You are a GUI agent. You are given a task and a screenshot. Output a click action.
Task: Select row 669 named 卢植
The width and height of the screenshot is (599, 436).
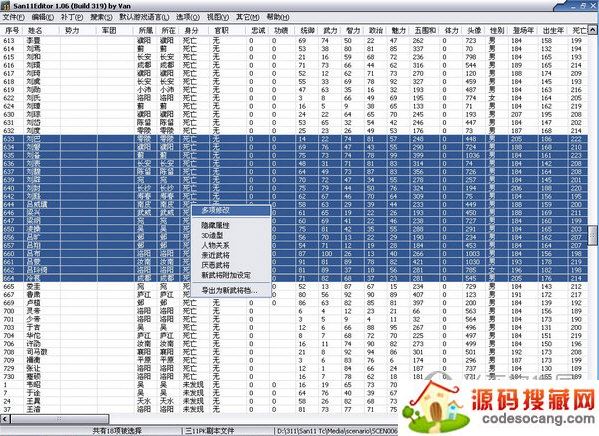294,303
